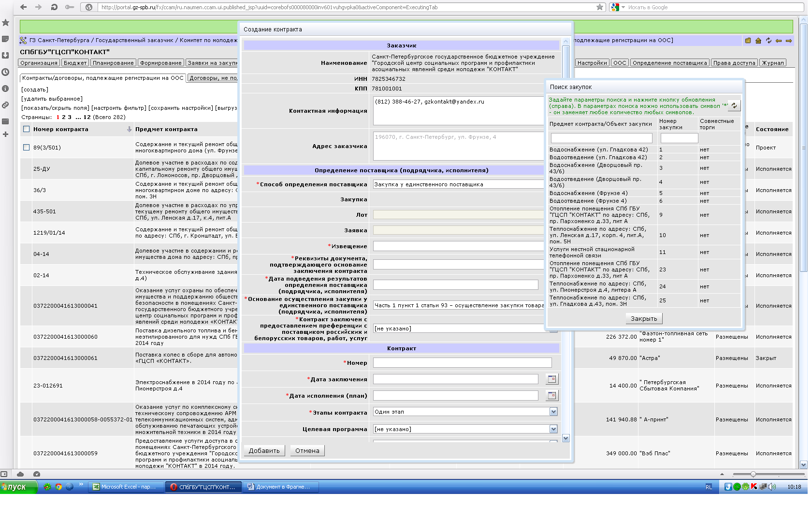Toggle the Opera panel icon in the status bar

4,474
